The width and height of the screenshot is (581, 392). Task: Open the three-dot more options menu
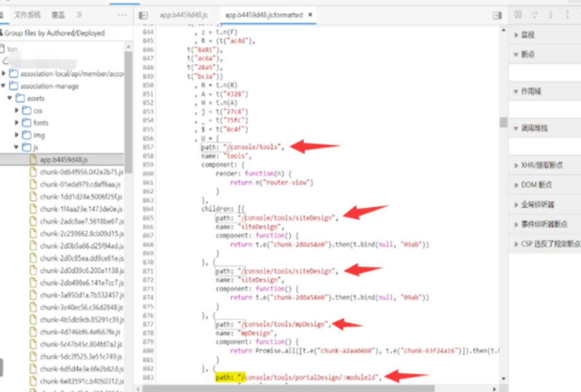[x=121, y=15]
